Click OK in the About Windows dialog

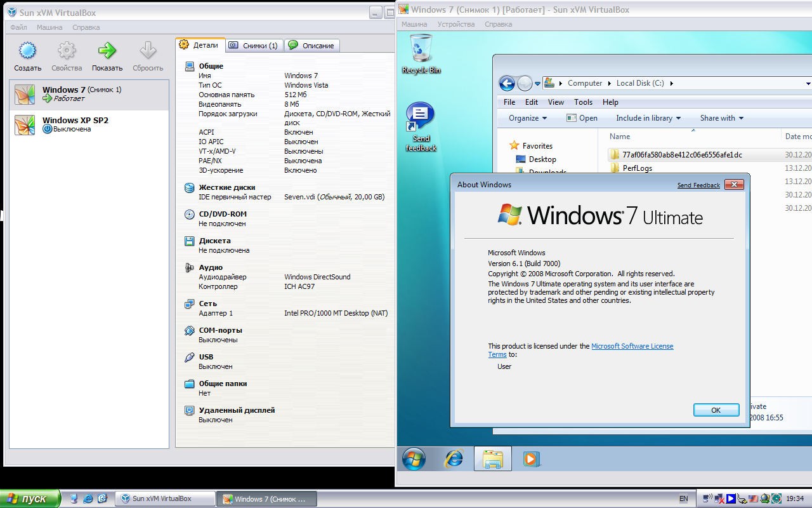[716, 410]
